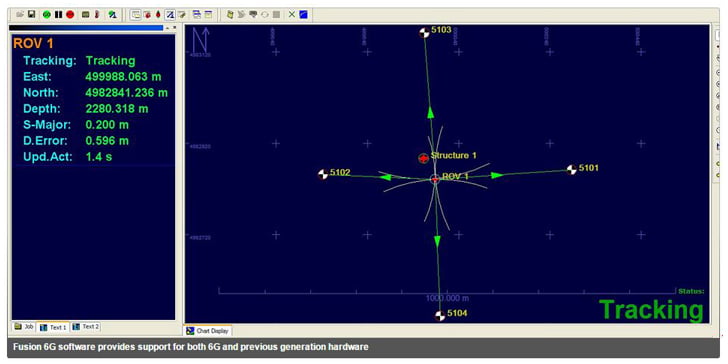Screen dimensions: 728x364
Task: Click transponder 5101 marker on the chart
Action: (x=572, y=169)
